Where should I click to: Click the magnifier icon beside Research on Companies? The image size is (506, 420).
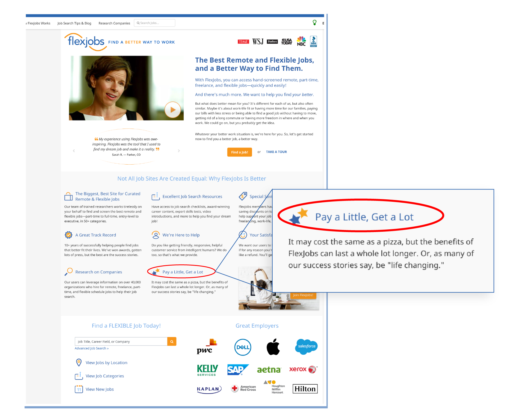(x=69, y=272)
